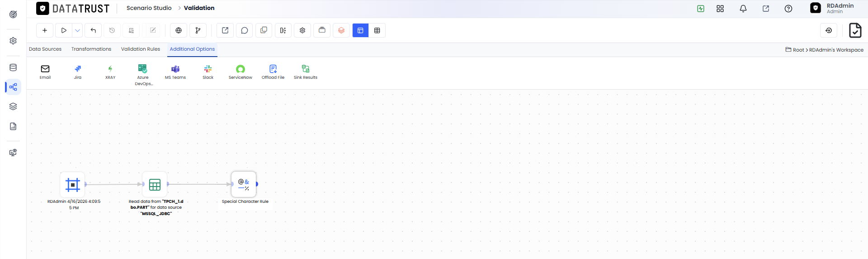Image resolution: width=868 pixels, height=259 pixels.
Task: Click the document checkmark icon
Action: (855, 30)
